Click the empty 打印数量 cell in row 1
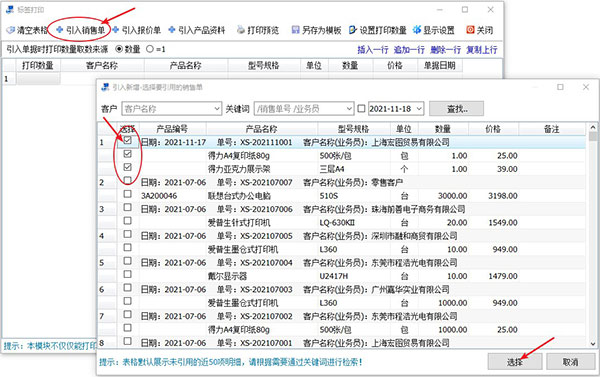Image resolution: width=600 pixels, height=377 pixels. click(38, 79)
